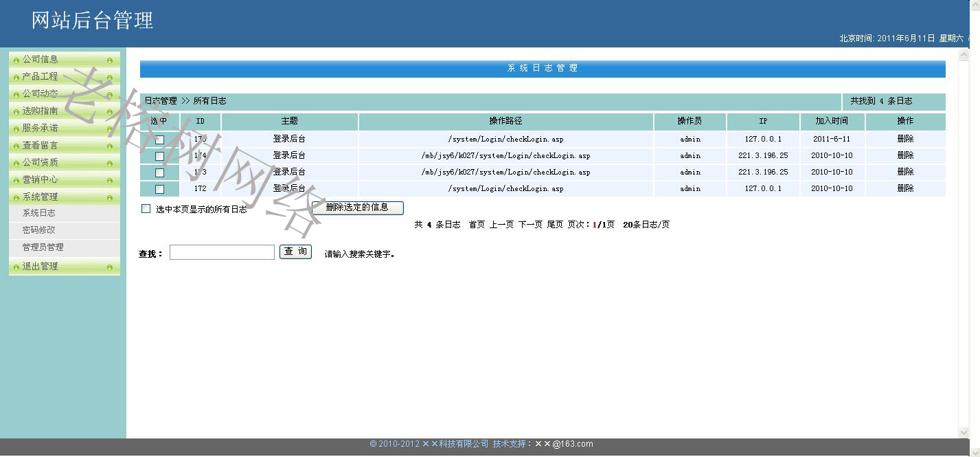
Task: Open 管理员管理 in the sidebar submenu
Action: point(43,247)
